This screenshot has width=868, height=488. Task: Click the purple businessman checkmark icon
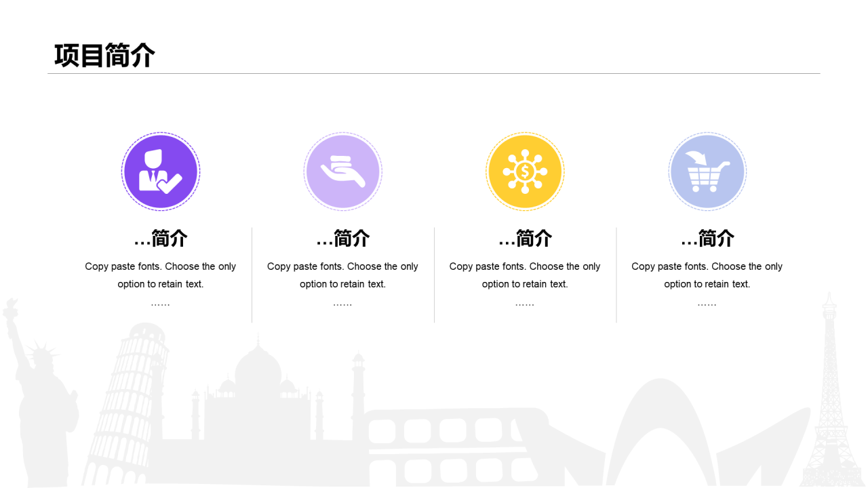tap(161, 171)
